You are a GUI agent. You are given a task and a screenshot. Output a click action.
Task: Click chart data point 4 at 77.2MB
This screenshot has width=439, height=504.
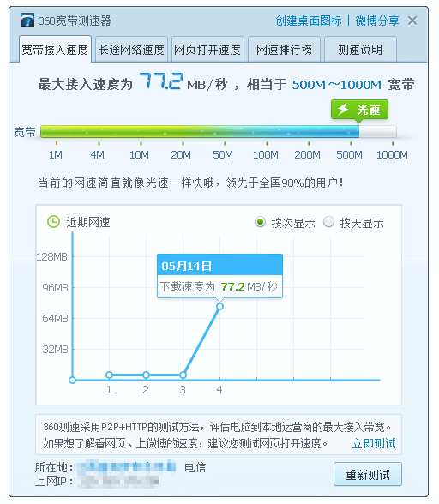click(x=220, y=306)
